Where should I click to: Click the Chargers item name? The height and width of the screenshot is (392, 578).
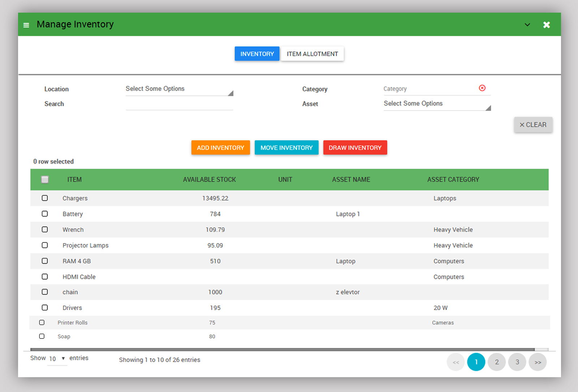(x=75, y=198)
